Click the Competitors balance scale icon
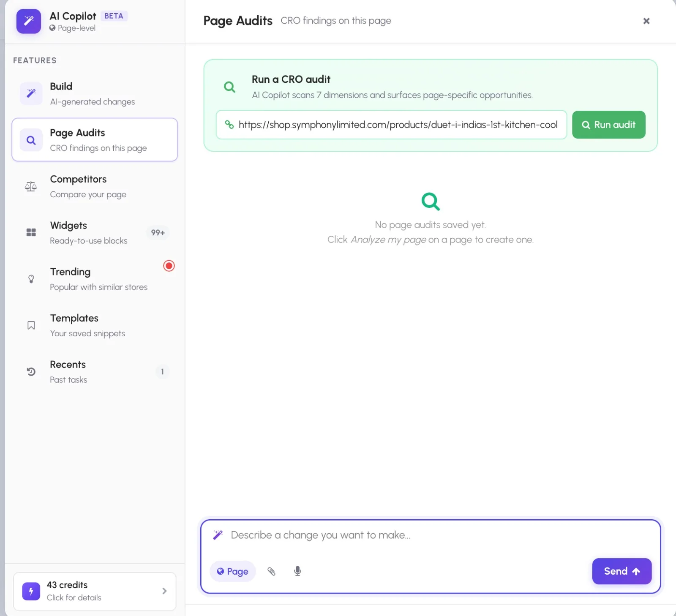This screenshot has height=616, width=676. [x=31, y=186]
